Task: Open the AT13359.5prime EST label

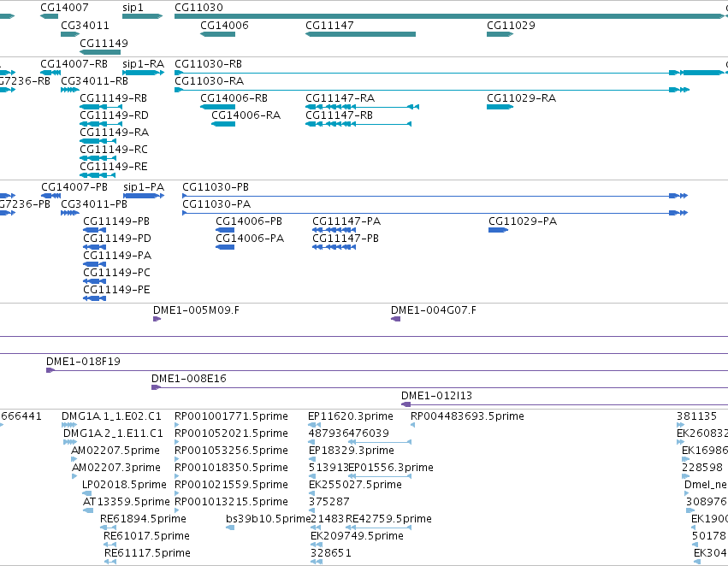Action: (127, 502)
